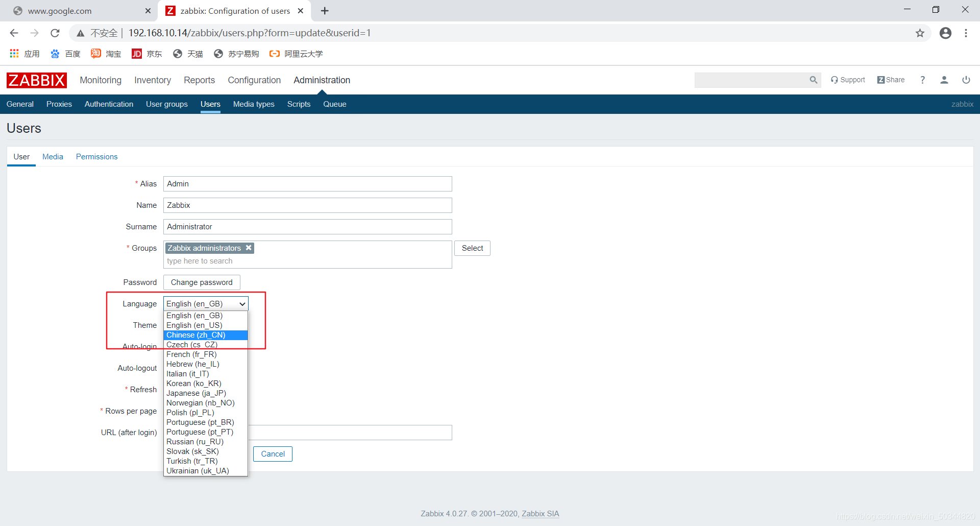Click the Alias input field
980x526 pixels.
point(307,184)
